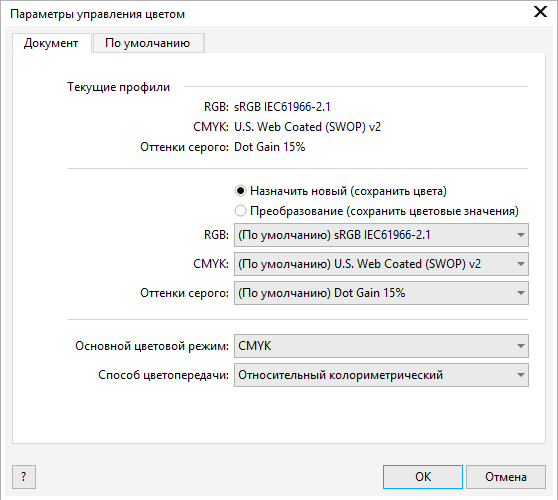The height and width of the screenshot is (500, 558).
Task: Click the U.S. Web Coated (SWOP) v2 combo field
Action: [381, 264]
